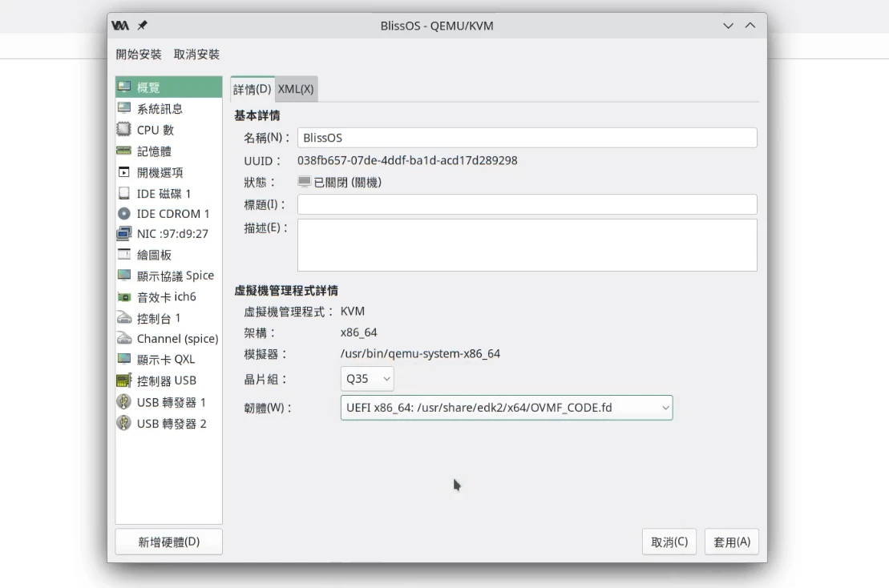889x588 pixels.
Task: Switch to the XML(X) tab
Action: pyautogui.click(x=296, y=89)
